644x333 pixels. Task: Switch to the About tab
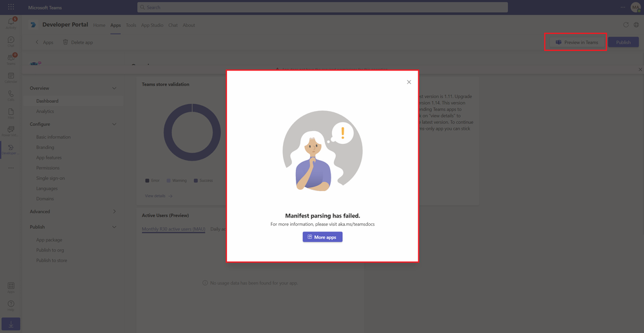pos(188,25)
